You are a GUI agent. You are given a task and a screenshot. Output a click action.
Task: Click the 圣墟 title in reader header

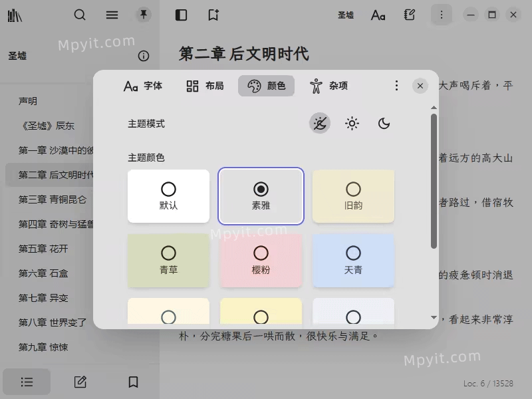[346, 15]
